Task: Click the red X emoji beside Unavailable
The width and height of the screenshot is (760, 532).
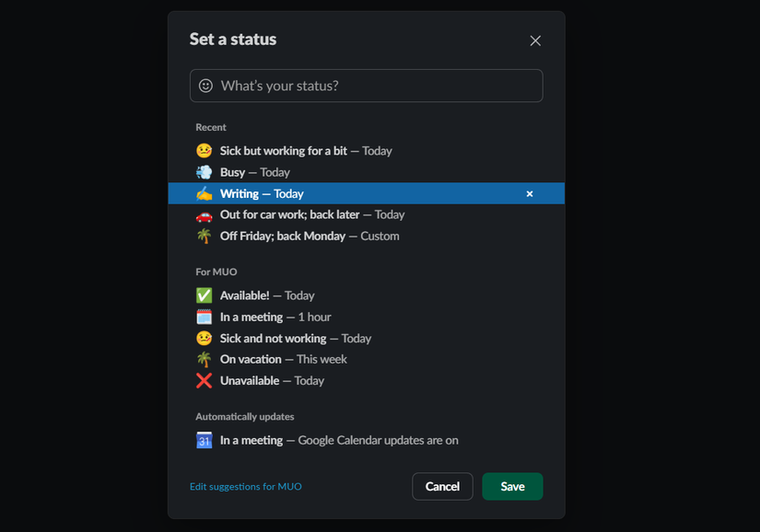Action: tap(204, 380)
